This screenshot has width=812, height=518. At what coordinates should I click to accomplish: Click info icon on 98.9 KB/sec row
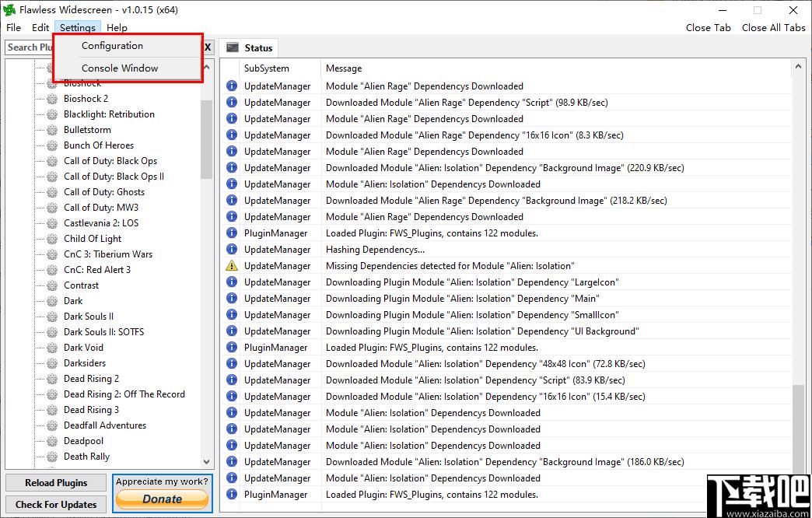(232, 102)
